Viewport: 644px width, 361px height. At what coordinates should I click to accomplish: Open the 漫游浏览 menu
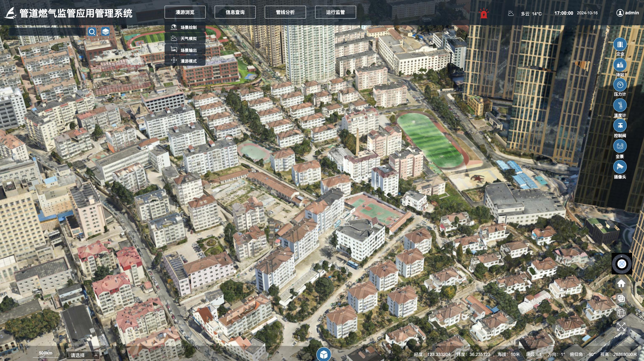(x=185, y=12)
